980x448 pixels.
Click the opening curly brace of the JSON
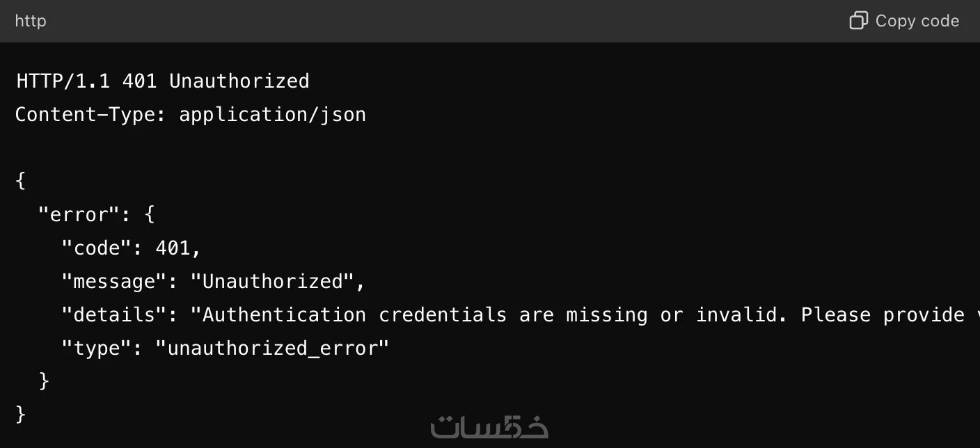21,181
